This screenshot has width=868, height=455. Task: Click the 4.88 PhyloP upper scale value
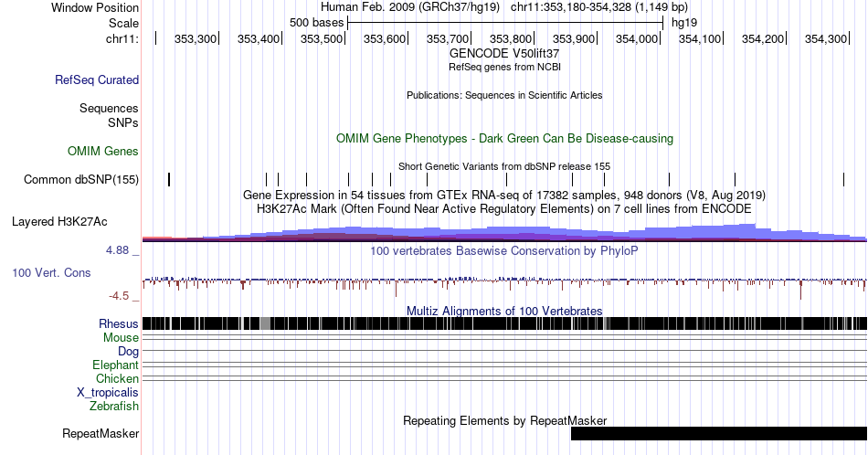117,250
